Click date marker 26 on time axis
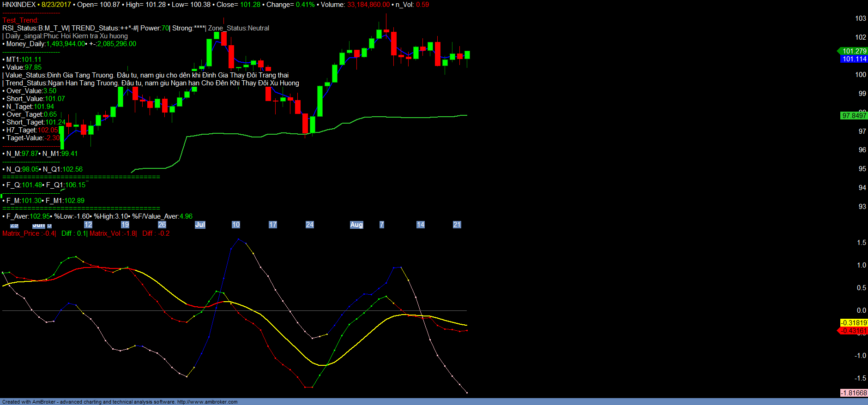The width and height of the screenshot is (868, 405). pyautogui.click(x=162, y=225)
